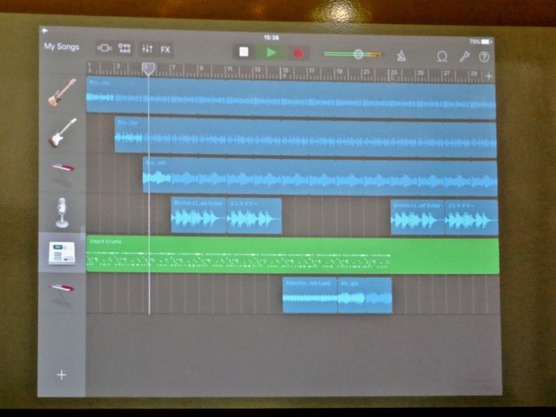Toggle the metronome icon
Screen dimensions: 556x417
[x=401, y=56]
